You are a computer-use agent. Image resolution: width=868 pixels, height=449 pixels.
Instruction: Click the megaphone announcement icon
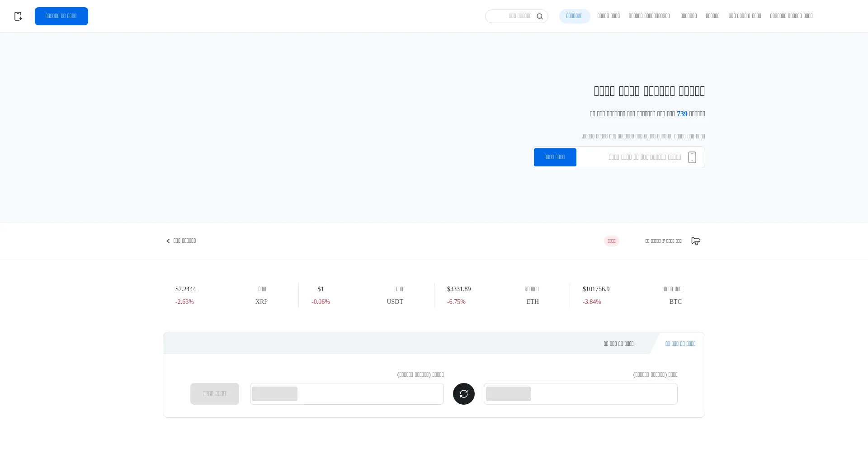pos(696,241)
